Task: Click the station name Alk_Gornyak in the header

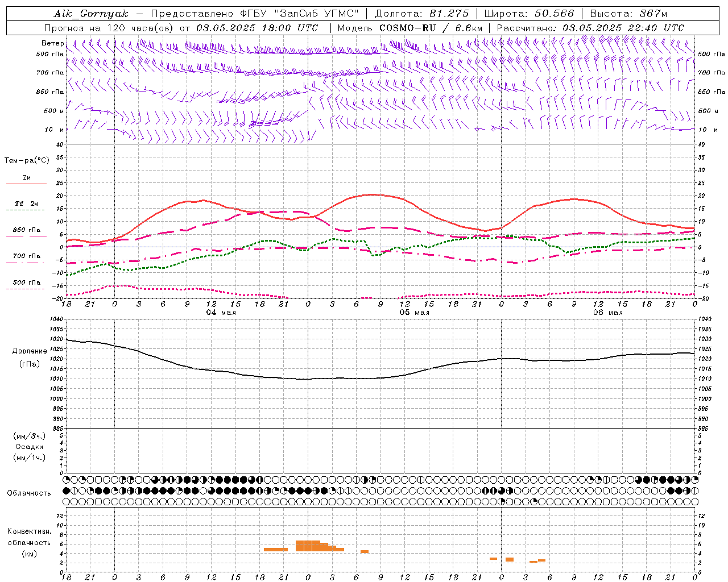Action: point(91,14)
